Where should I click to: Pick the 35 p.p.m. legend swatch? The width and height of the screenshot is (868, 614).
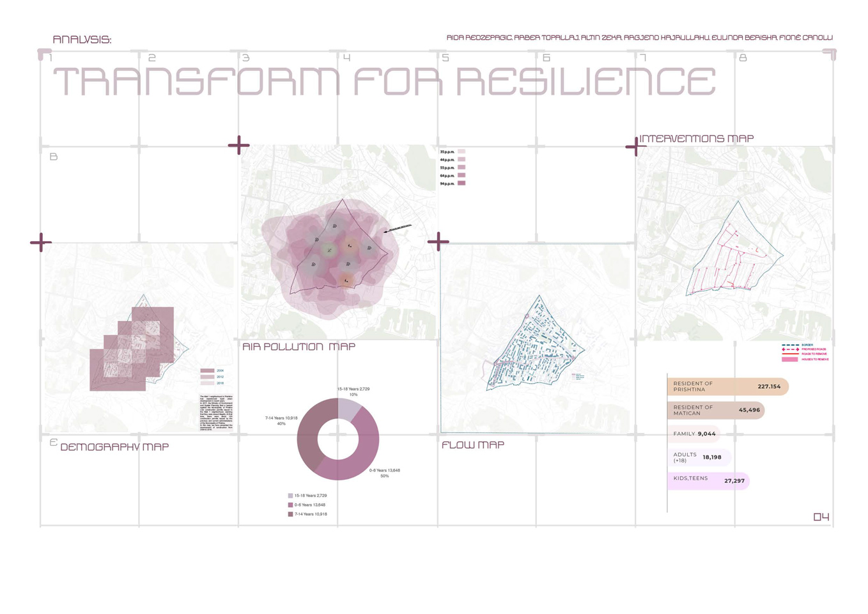461,152
